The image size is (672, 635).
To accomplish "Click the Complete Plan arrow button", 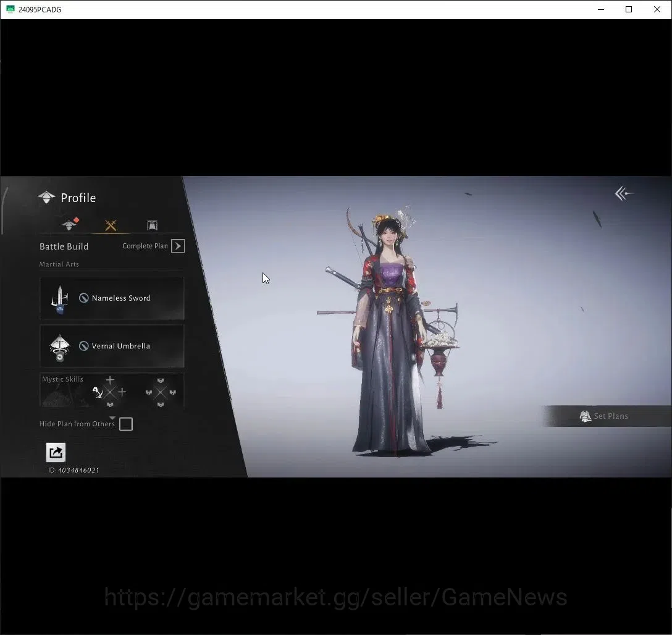I will pos(178,246).
